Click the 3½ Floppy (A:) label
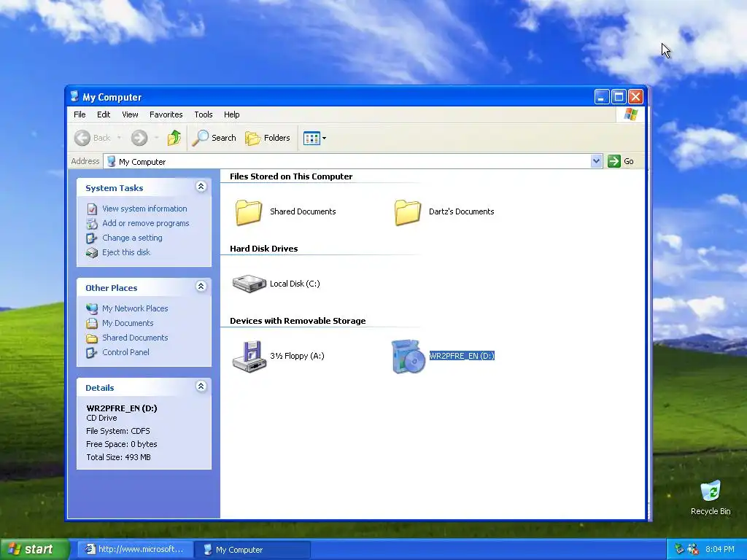The height and width of the screenshot is (560, 747). point(297,356)
